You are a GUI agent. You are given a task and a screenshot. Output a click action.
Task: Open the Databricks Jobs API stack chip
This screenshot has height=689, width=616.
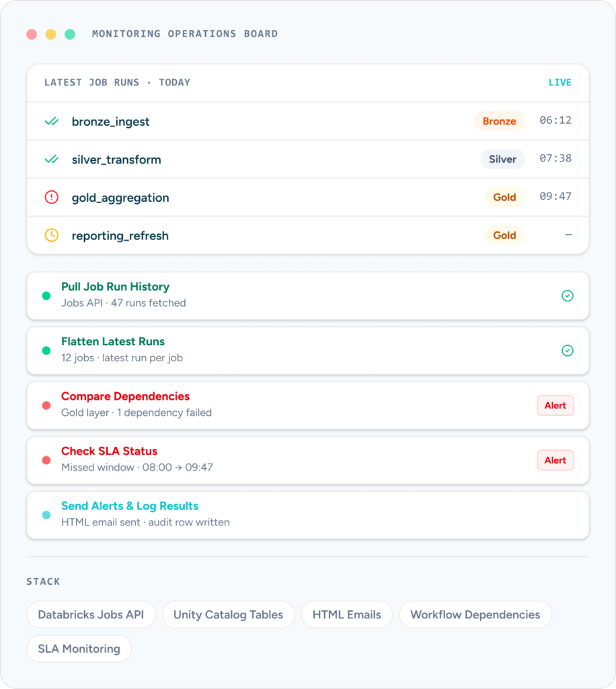pyautogui.click(x=91, y=615)
